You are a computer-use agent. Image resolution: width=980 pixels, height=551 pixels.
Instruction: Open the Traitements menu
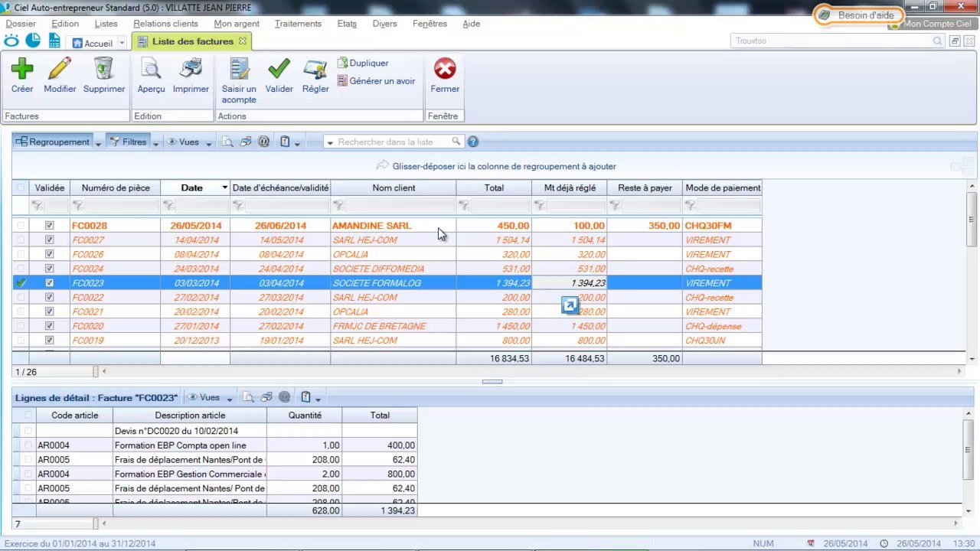(x=298, y=24)
